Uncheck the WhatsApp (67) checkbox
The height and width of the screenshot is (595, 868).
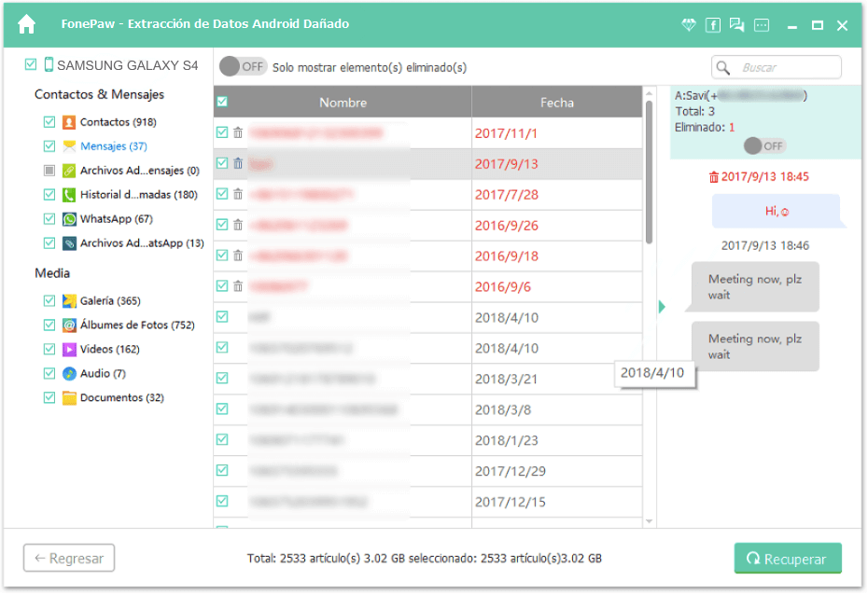click(49, 219)
